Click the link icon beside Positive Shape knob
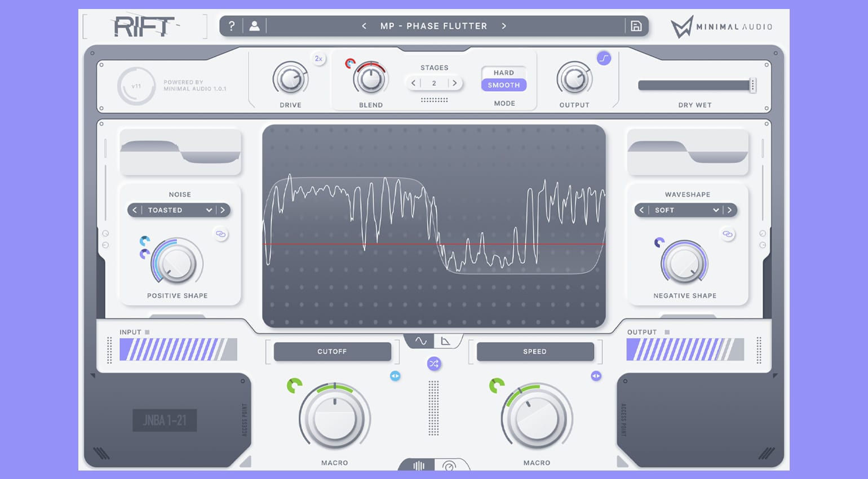Screen dimensions: 868x479 click(x=221, y=234)
